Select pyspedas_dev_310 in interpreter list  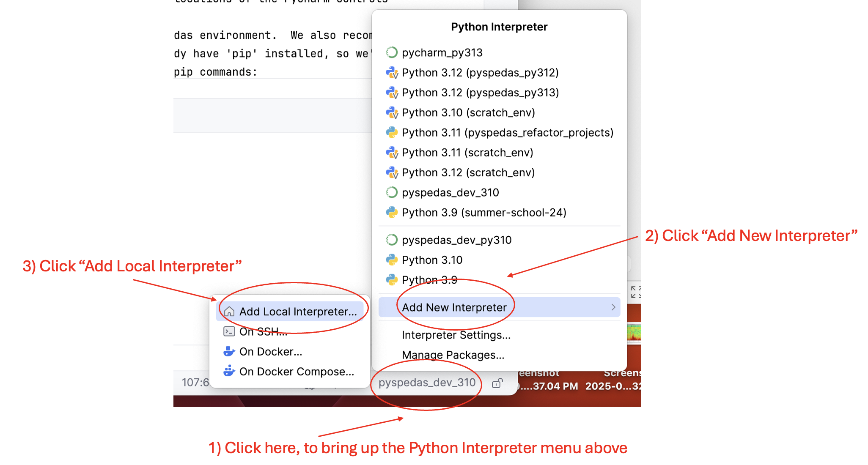pos(499,193)
